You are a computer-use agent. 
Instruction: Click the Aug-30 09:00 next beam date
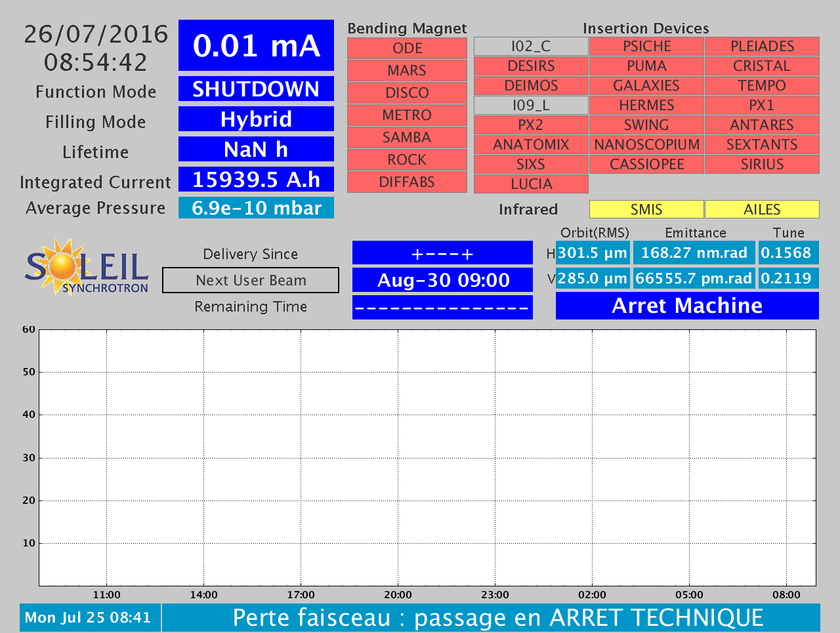442,280
